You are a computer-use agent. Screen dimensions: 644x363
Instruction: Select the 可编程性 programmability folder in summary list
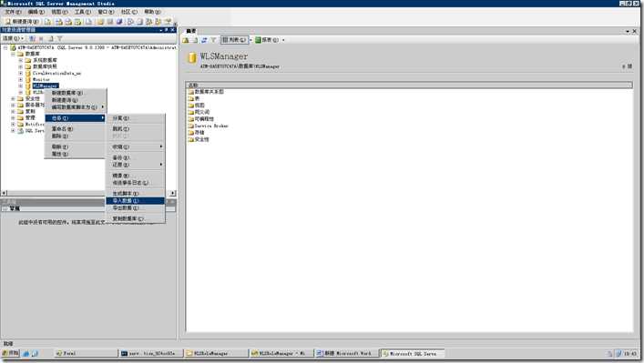tap(201, 119)
